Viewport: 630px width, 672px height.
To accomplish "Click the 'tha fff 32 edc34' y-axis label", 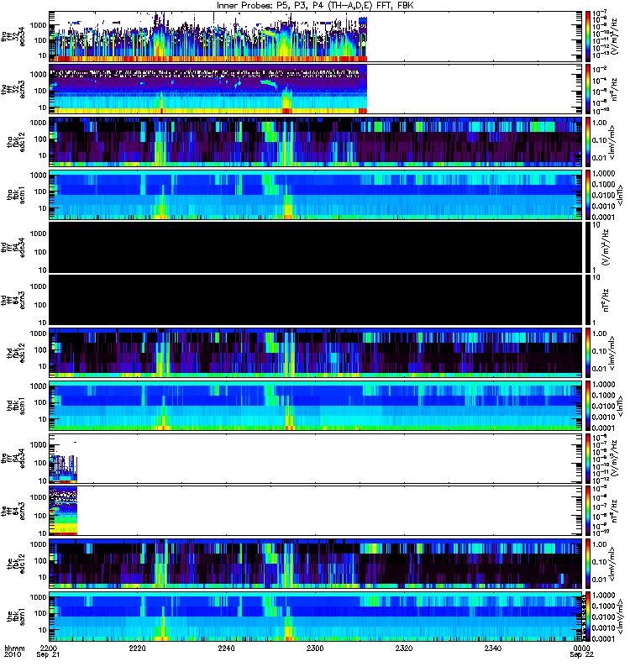I will point(13,36).
